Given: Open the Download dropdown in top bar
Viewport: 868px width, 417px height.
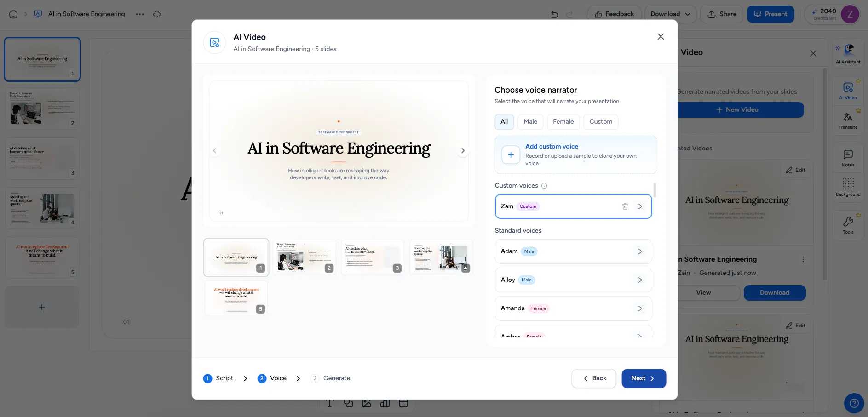Looking at the screenshot, I should pos(670,14).
